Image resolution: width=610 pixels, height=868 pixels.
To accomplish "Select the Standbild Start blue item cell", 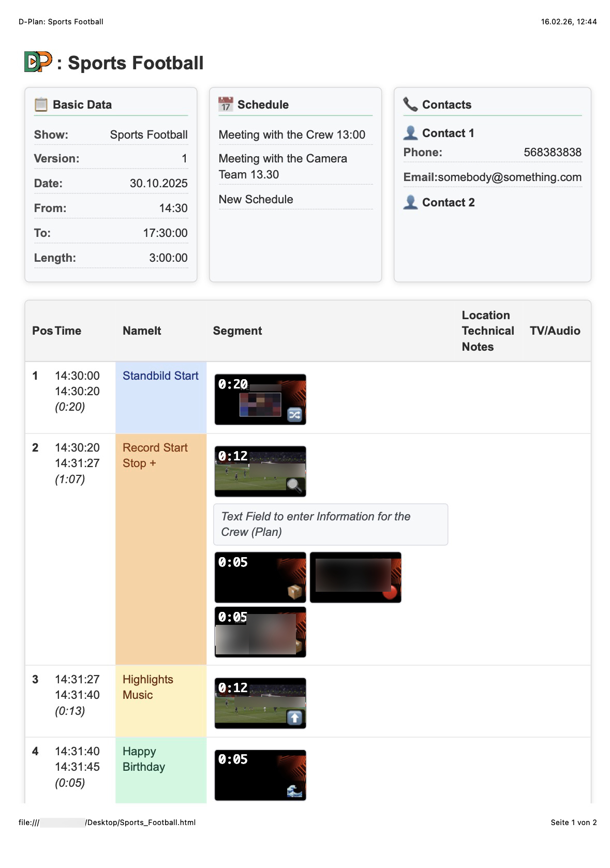I will tap(161, 397).
